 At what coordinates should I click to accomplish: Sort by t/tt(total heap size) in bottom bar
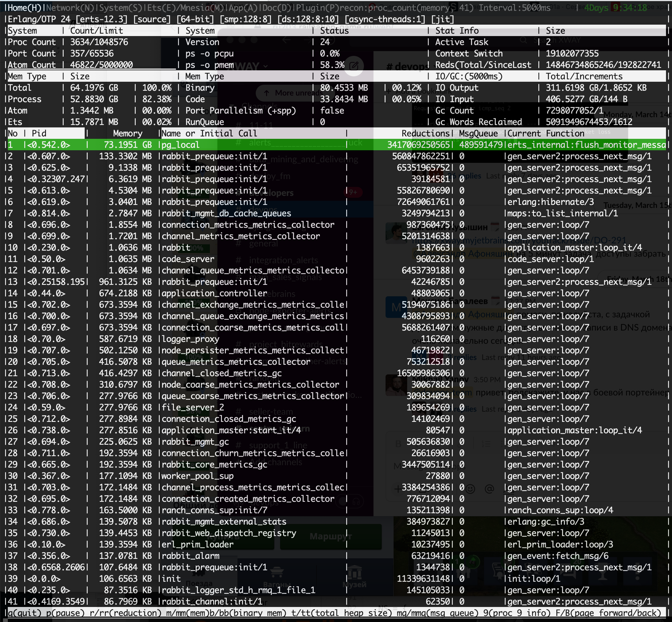[x=342, y=613]
